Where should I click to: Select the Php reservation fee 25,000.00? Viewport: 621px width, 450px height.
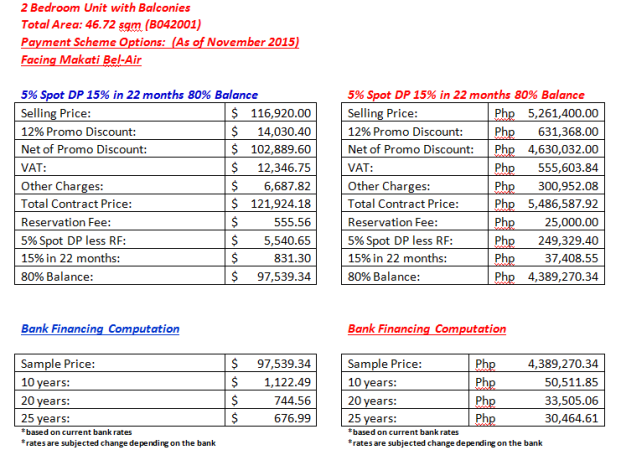546,222
